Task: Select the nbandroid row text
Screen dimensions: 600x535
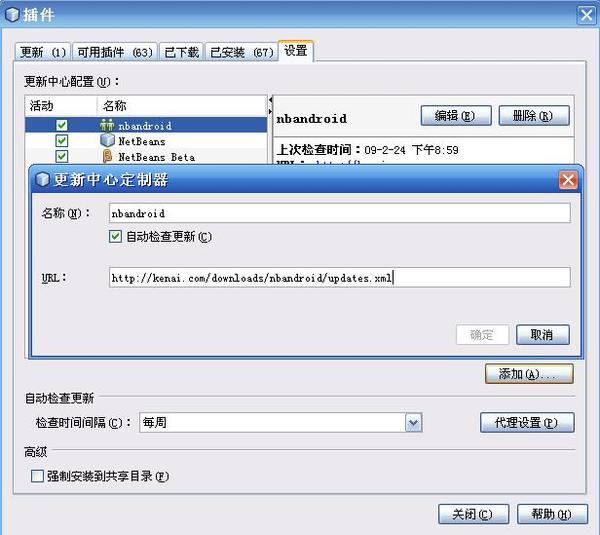Action: click(x=145, y=126)
